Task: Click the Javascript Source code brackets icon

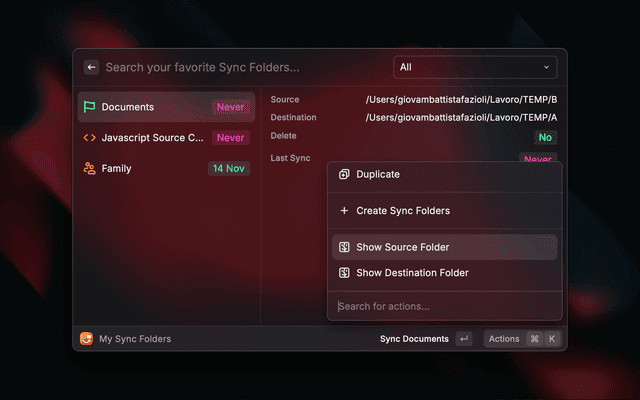Action: click(90, 138)
